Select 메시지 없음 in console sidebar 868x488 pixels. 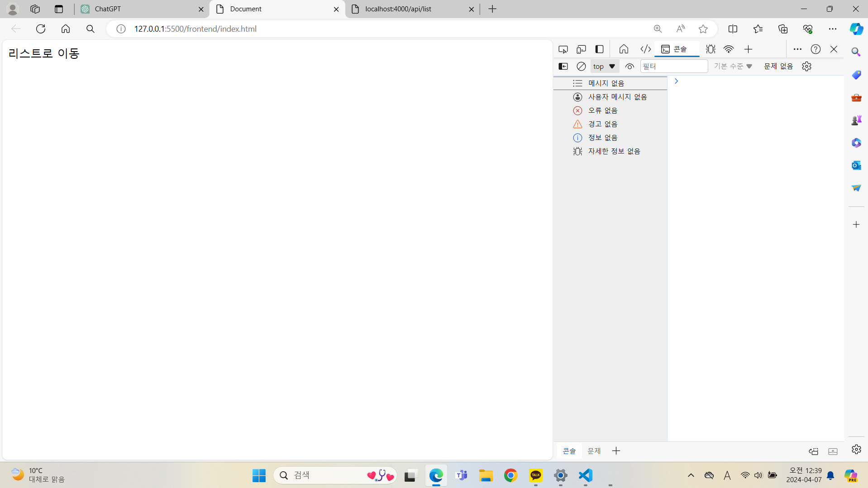point(610,83)
